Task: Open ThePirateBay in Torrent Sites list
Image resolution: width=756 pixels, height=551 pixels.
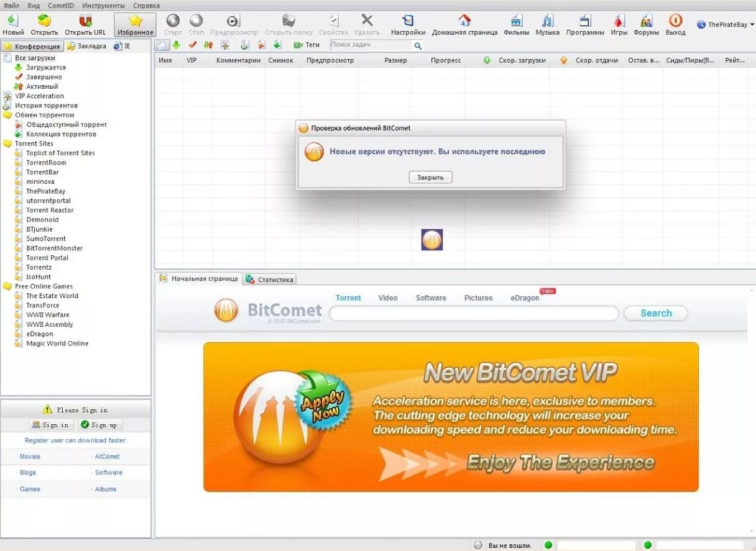Action: pos(45,191)
